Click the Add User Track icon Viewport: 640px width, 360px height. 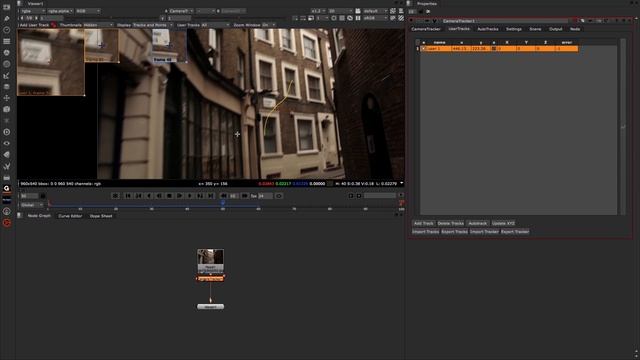click(53, 25)
